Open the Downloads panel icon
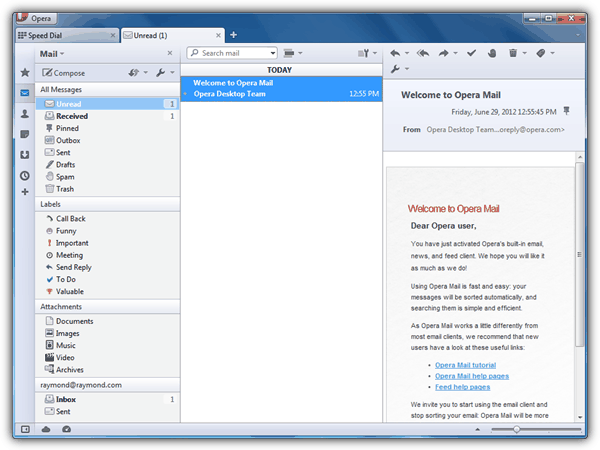600x450 pixels. (x=25, y=155)
